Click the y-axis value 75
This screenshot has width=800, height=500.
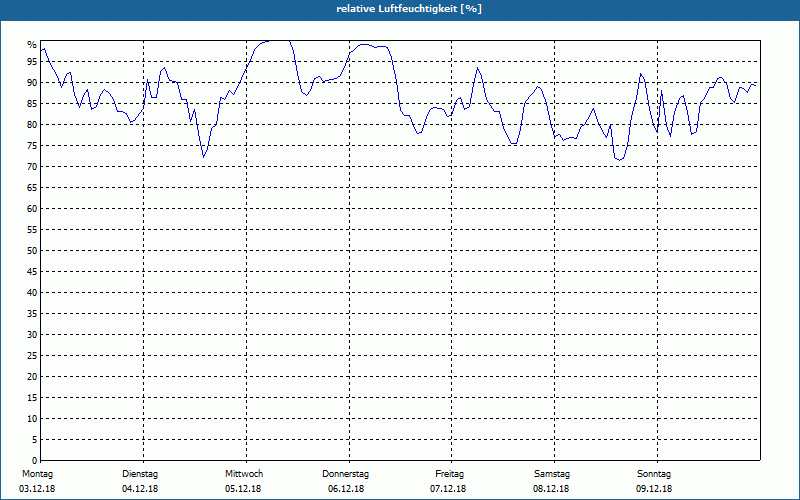tap(32, 145)
